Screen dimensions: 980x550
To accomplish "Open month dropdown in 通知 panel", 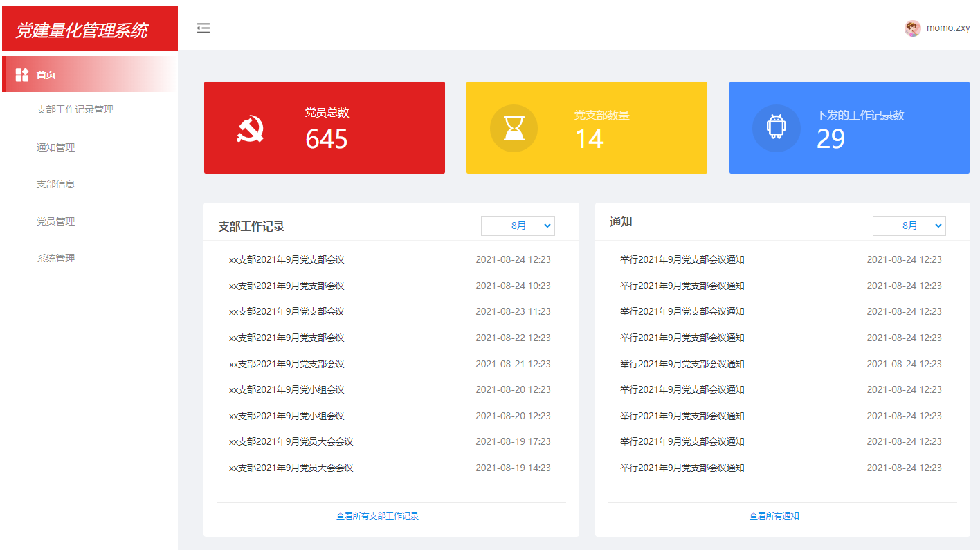I will point(909,226).
